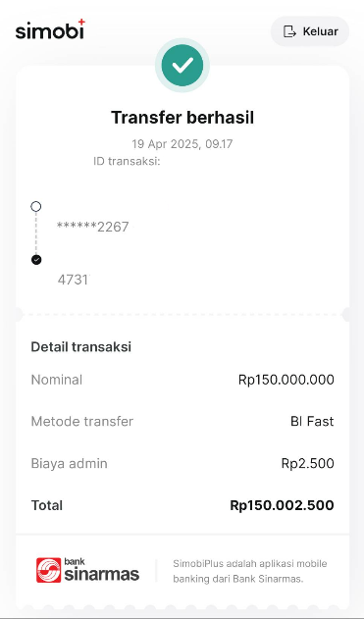Image resolution: width=364 pixels, height=619 pixels.
Task: Click the black checked destination marker
Action: point(36,260)
